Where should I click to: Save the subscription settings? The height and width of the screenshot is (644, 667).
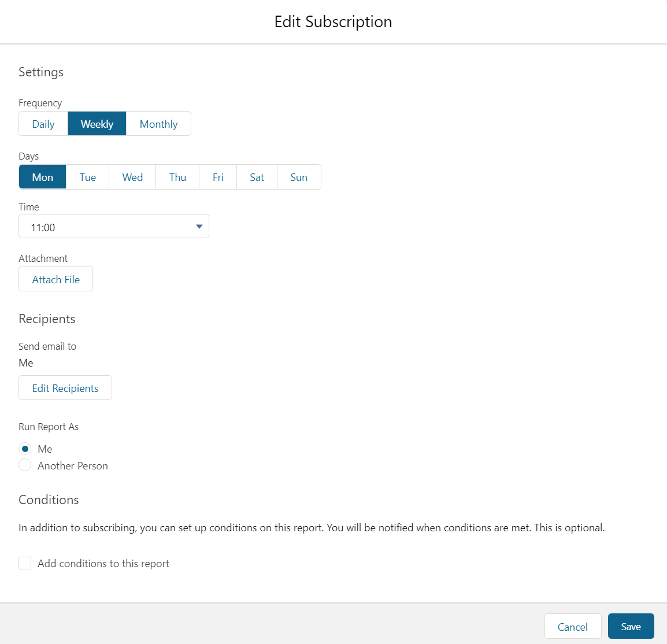tap(631, 626)
